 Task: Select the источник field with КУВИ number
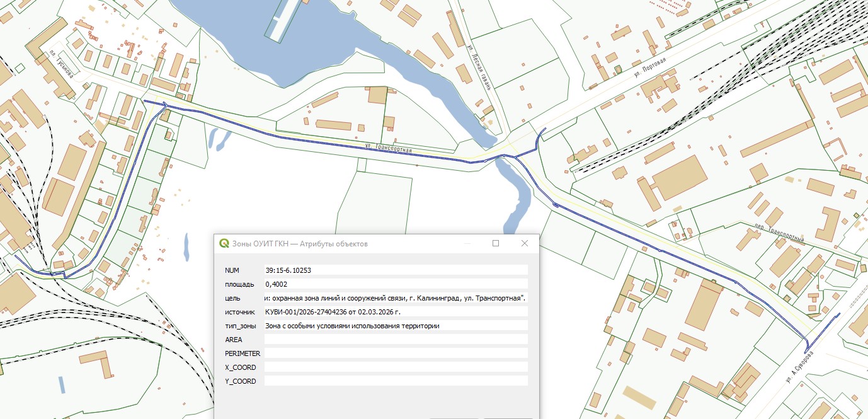(396, 311)
